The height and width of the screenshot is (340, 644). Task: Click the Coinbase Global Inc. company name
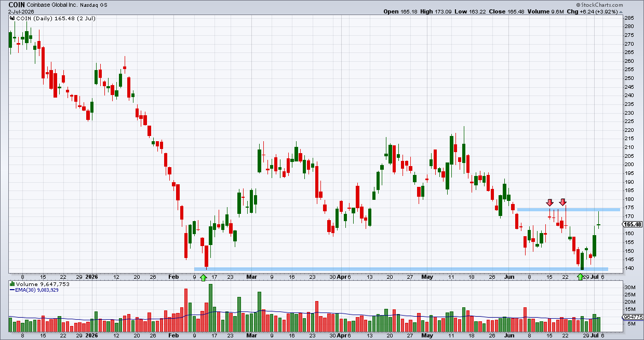52,5
